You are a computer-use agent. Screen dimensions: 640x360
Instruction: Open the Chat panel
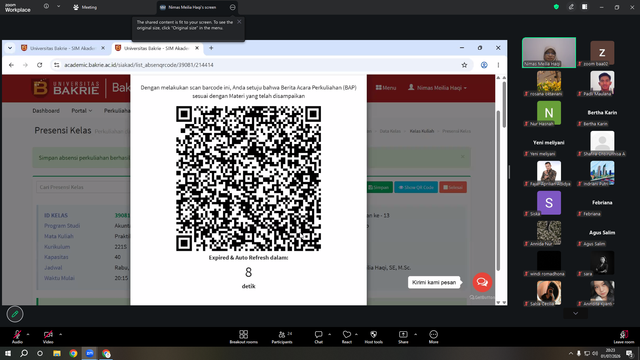318,337
